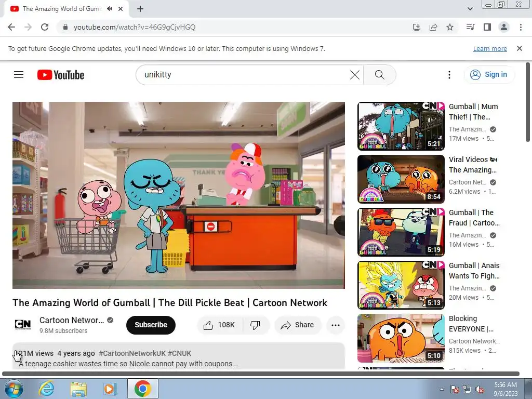Open Cartoon Network channel avatar

(23, 325)
